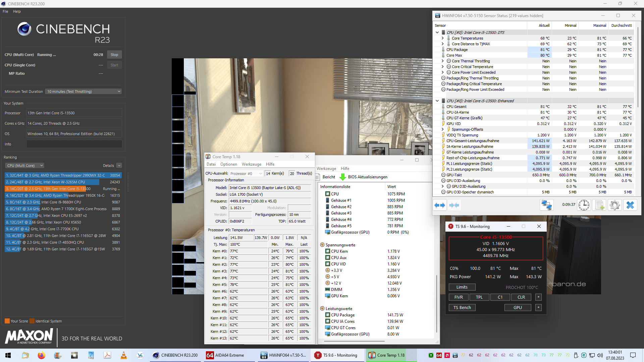Open HWiNFO remote network monitors icon

point(546,205)
